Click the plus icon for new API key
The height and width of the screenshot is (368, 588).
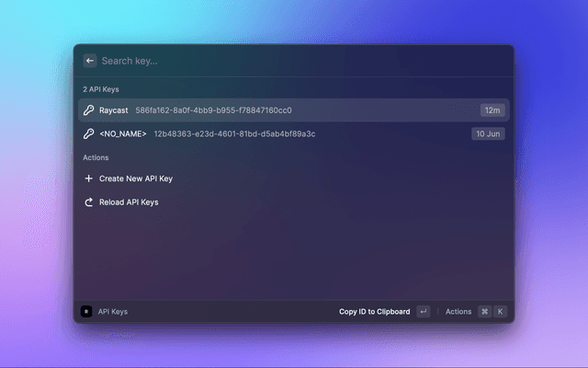89,178
